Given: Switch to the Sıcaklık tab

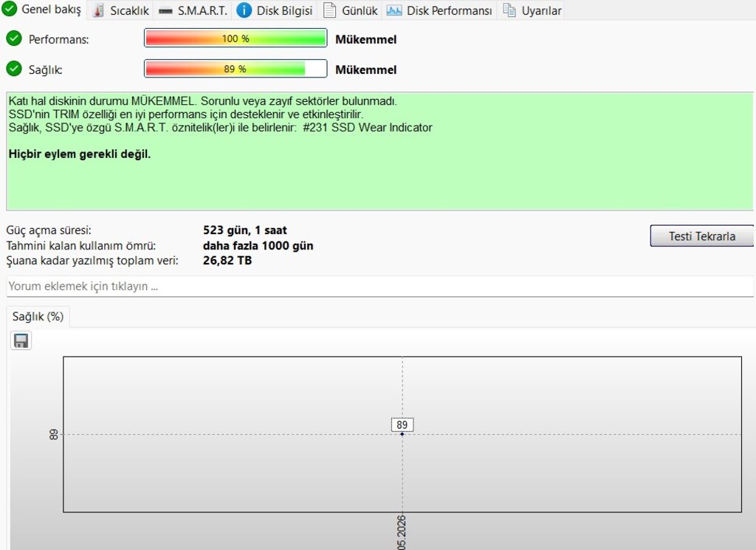Looking at the screenshot, I should (120, 10).
